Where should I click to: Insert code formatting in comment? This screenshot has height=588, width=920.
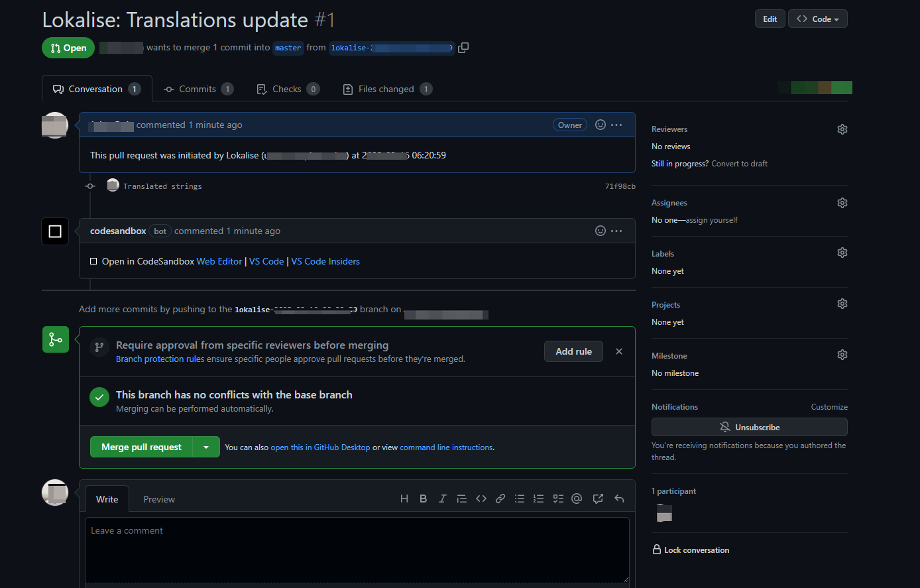pos(481,499)
